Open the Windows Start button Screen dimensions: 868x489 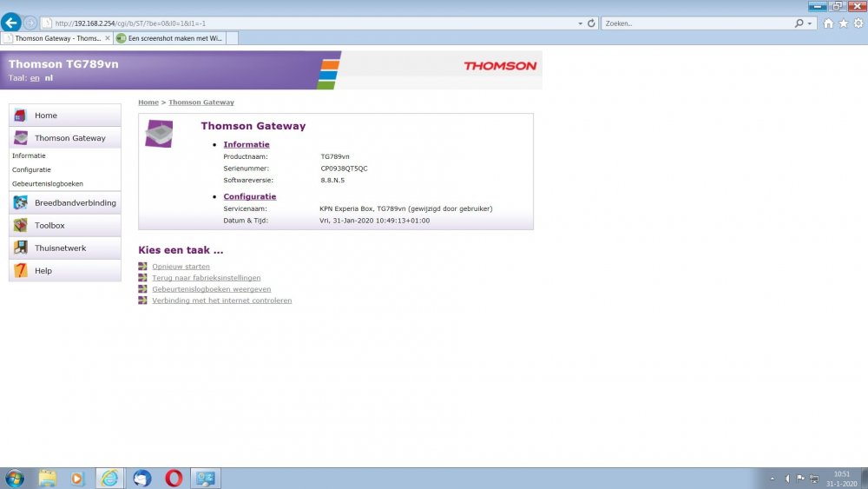pos(15,478)
